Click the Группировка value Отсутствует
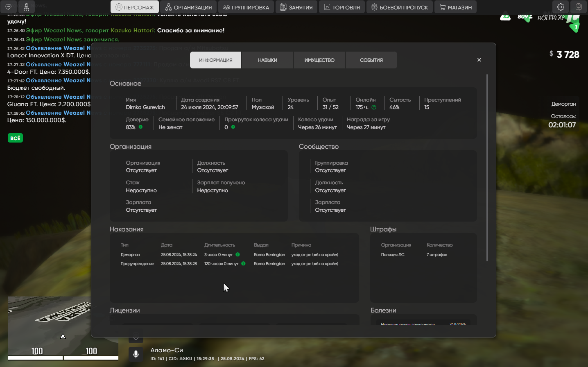This screenshot has width=588, height=367. click(330, 170)
